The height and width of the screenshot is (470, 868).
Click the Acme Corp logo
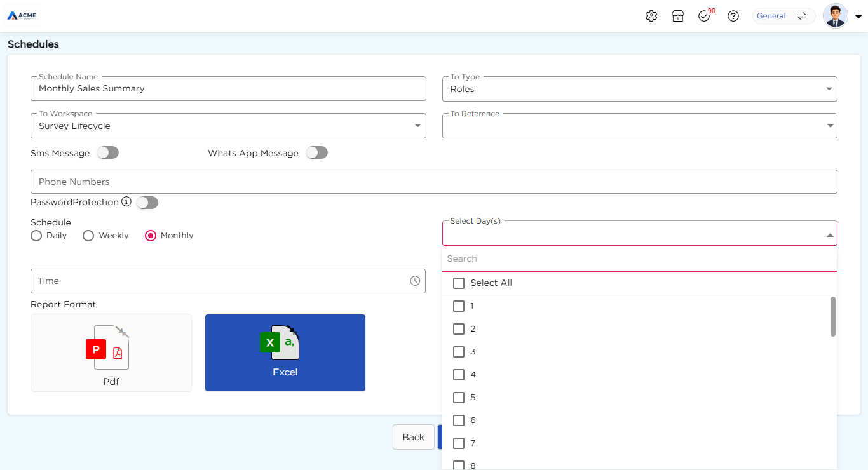tap(22, 16)
